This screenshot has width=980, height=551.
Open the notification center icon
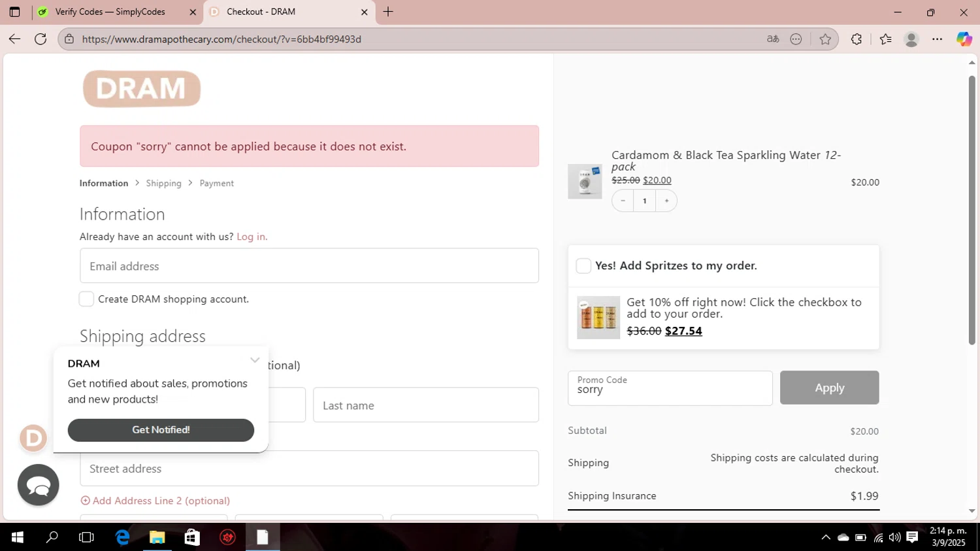click(x=912, y=537)
